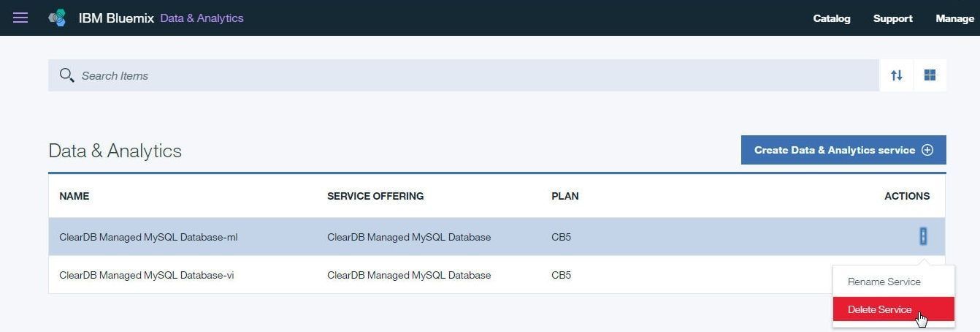Click the SERVICE OFFERING column header
980x332 pixels.
(x=375, y=196)
